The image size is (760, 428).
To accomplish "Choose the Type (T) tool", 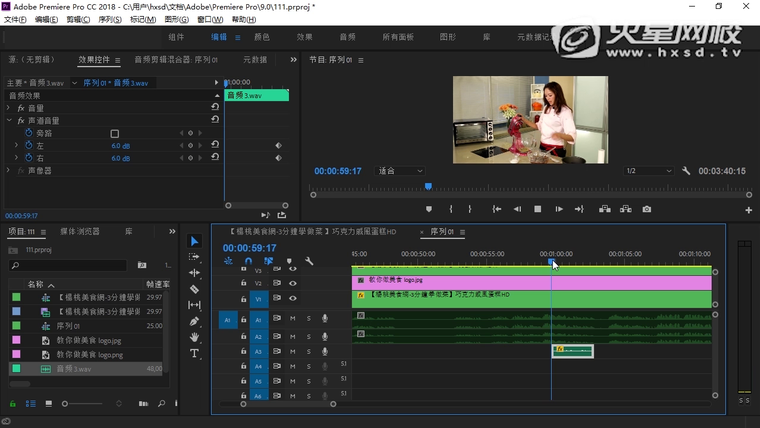I will 194,353.
